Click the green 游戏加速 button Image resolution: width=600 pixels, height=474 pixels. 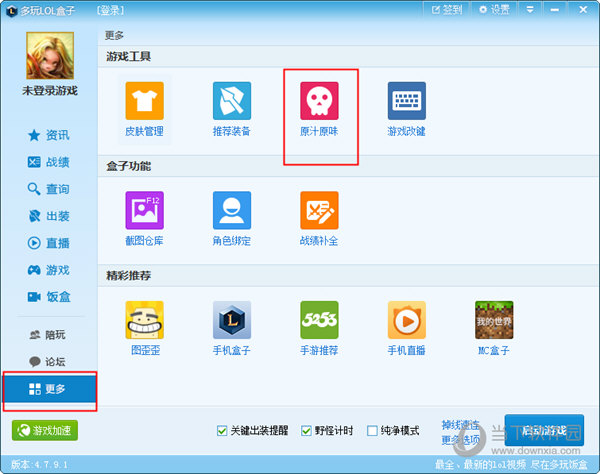click(45, 430)
